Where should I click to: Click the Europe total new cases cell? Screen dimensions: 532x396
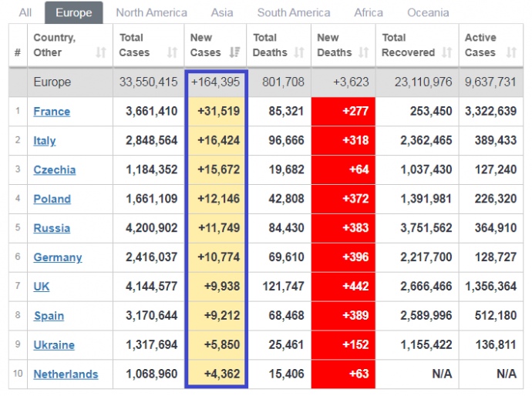(x=216, y=82)
